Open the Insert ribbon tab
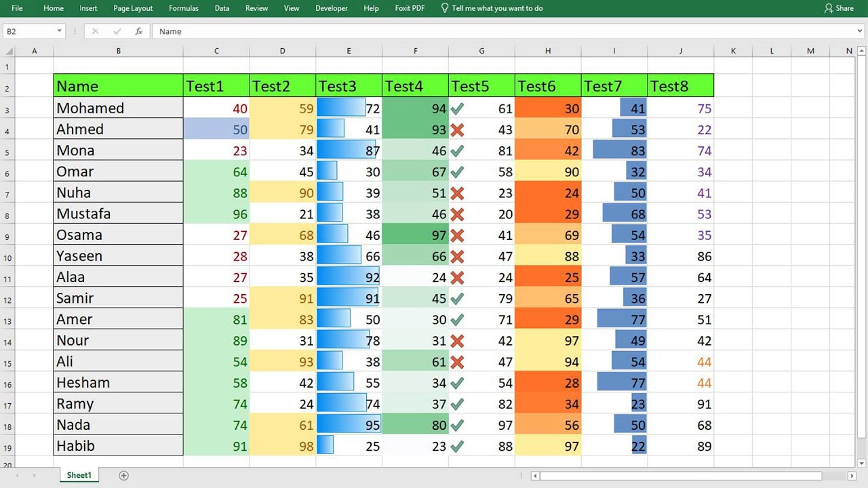 point(88,8)
